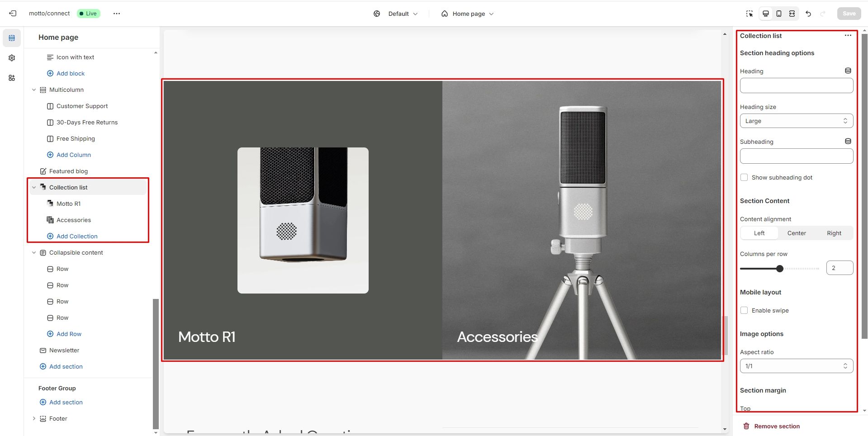Click dynamic source icon beside Heading
Screen dimensions: 868x436
pyautogui.click(x=848, y=71)
